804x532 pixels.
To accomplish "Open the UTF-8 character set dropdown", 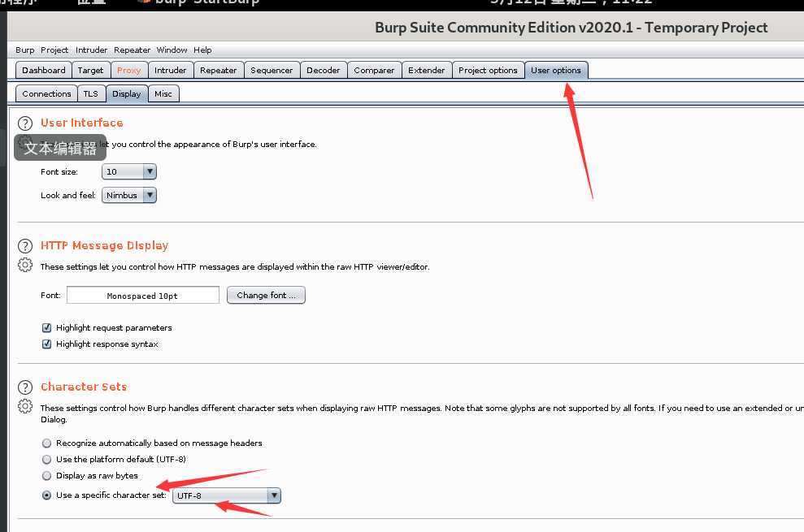I will click(227, 495).
